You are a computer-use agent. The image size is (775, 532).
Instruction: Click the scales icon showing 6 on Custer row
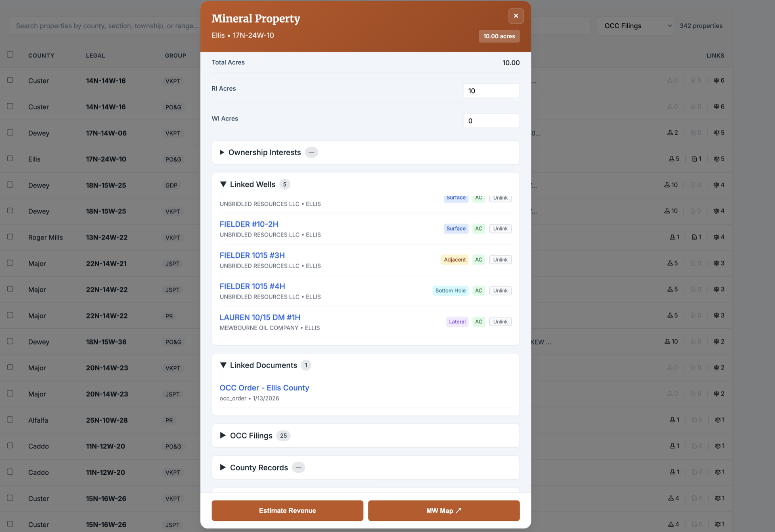(x=719, y=80)
